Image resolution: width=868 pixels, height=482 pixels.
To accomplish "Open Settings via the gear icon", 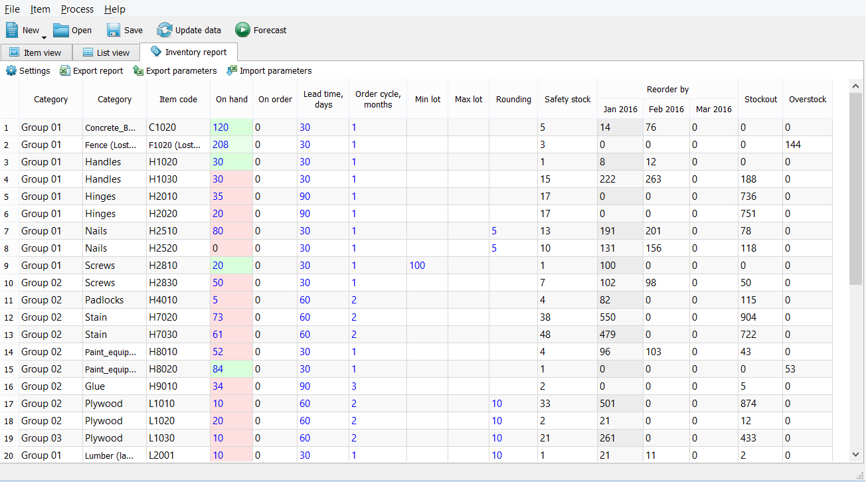I will pos(11,70).
